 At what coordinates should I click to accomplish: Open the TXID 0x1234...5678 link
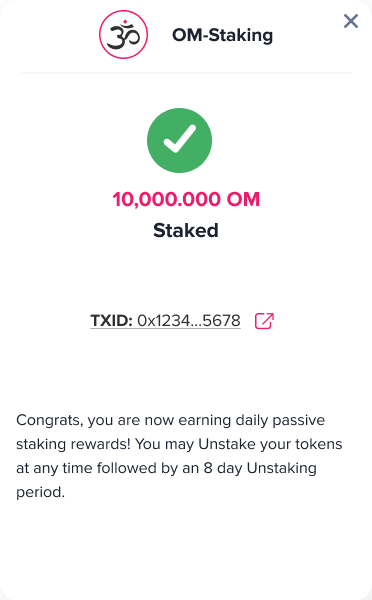[x=165, y=321]
